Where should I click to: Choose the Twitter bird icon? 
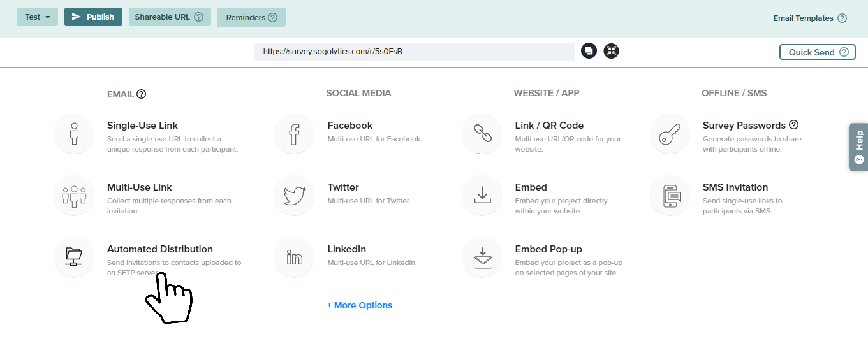294,196
